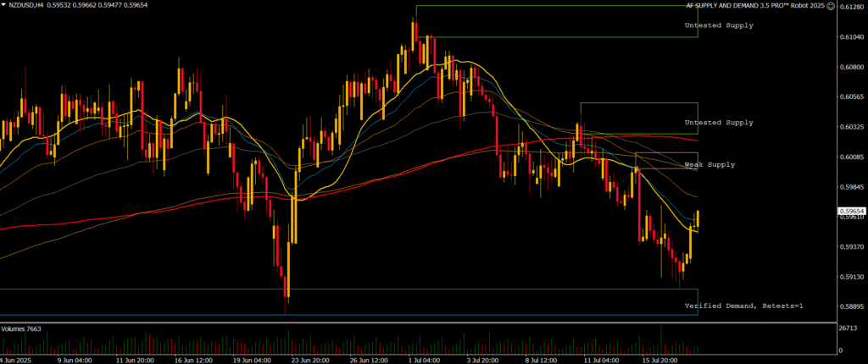
Task: Select the topmost Untested Supply label
Action: (719, 25)
